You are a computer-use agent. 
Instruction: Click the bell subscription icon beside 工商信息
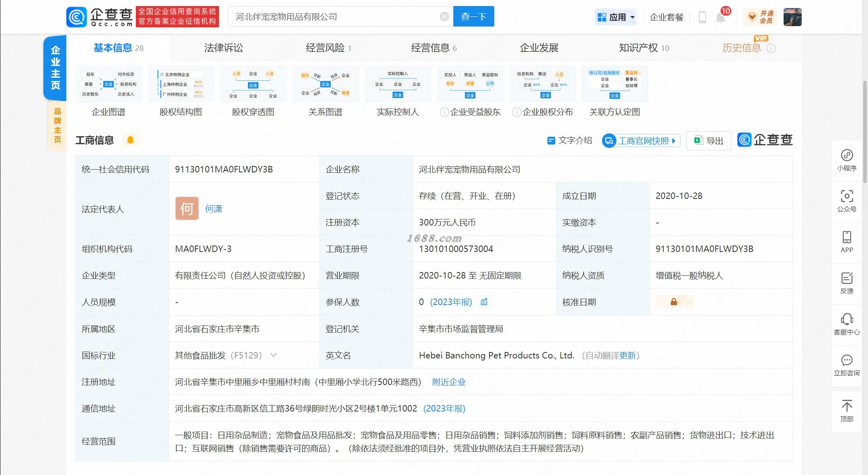click(x=130, y=140)
